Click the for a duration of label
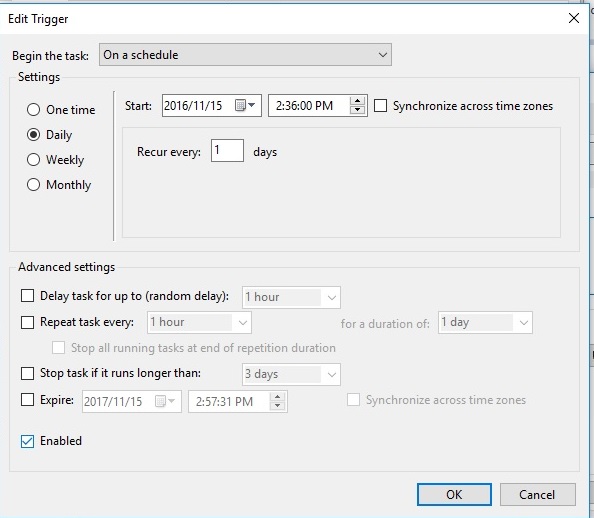 [x=385, y=324]
